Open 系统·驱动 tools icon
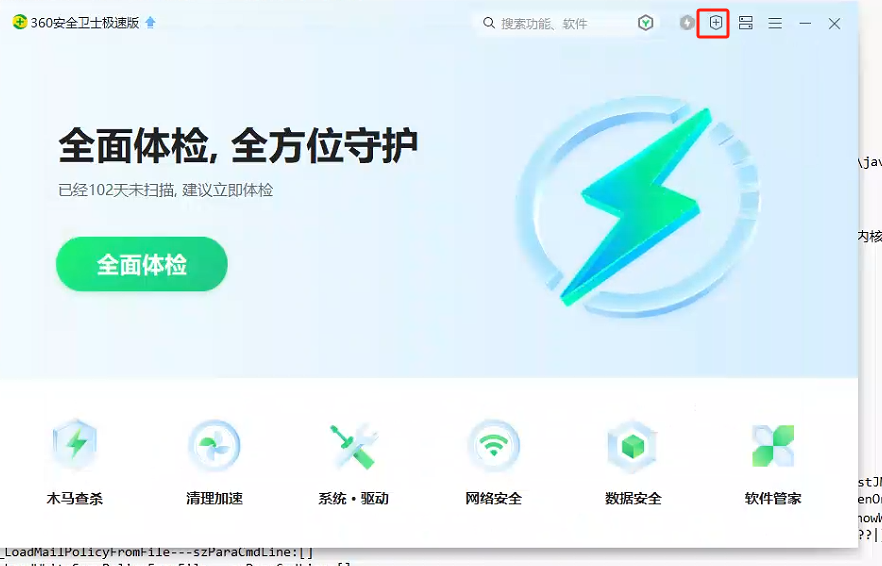 coord(354,446)
